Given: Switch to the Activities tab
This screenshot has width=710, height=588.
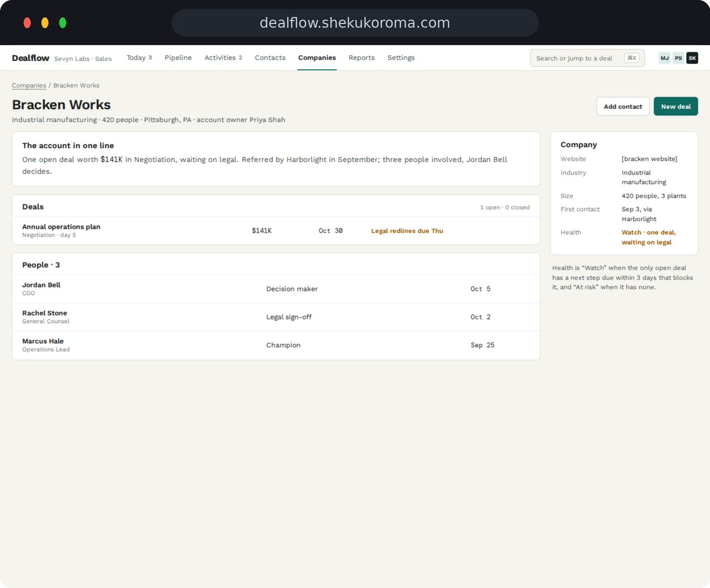Looking at the screenshot, I should click(x=223, y=58).
